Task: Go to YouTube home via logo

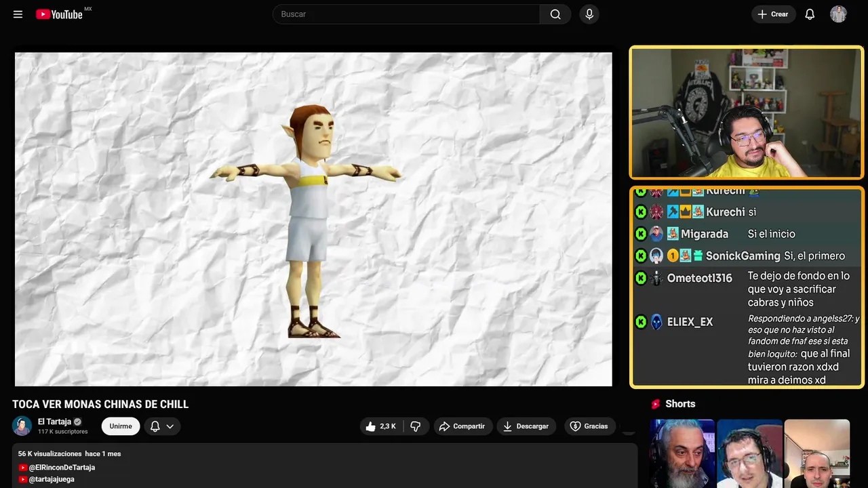Action: [60, 14]
